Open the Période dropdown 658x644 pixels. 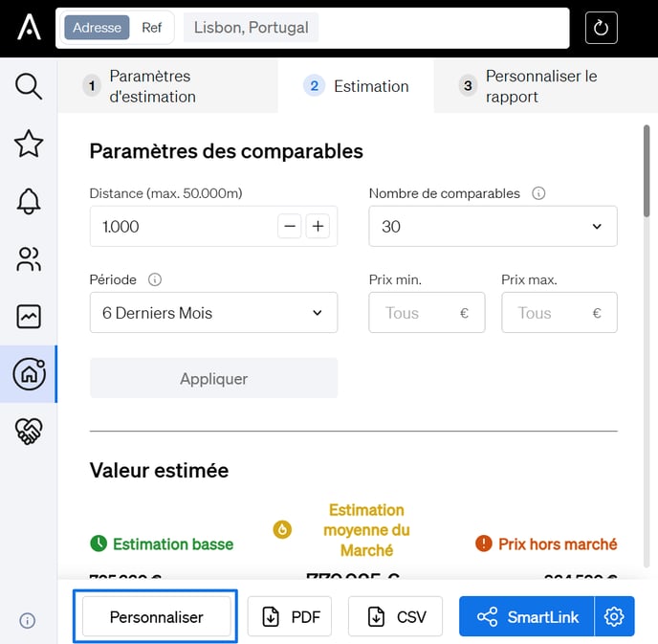(x=213, y=313)
